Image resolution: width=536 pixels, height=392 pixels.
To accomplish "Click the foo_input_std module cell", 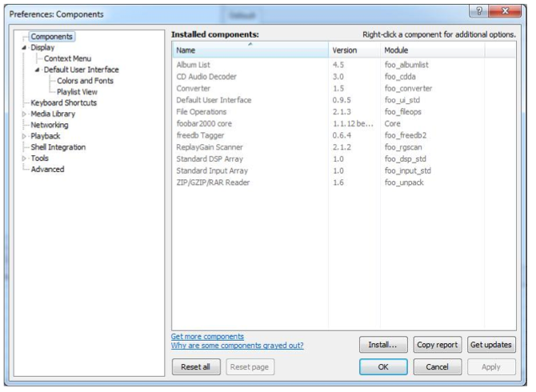I will tap(407, 170).
